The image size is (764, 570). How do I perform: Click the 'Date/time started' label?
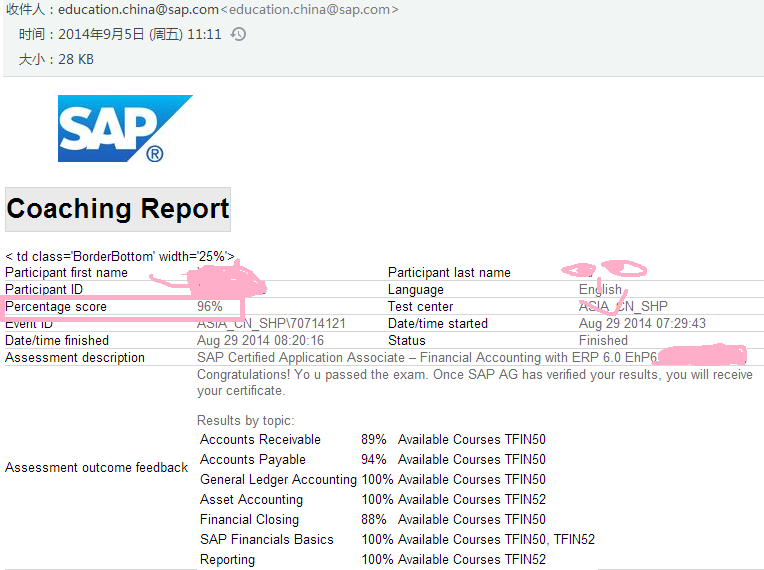[x=438, y=323]
